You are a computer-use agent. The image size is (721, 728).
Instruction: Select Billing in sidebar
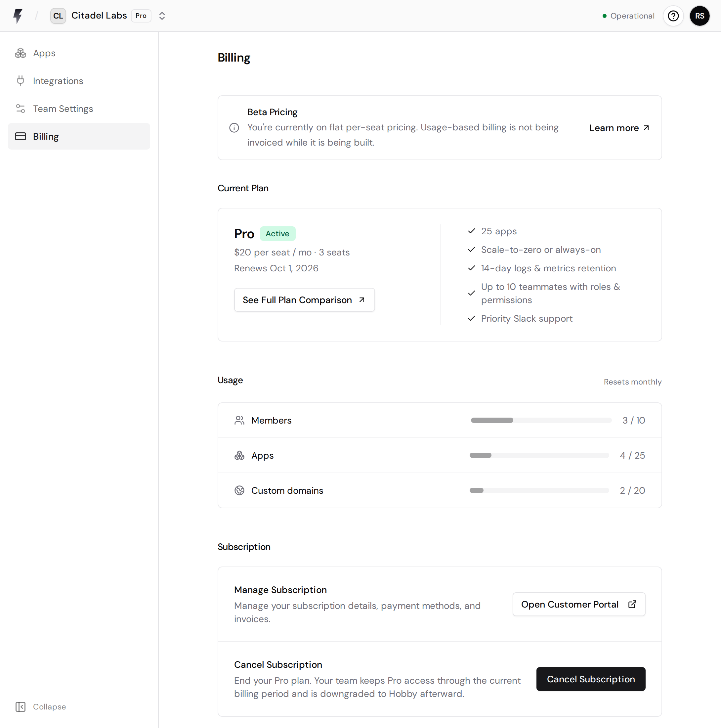click(79, 136)
